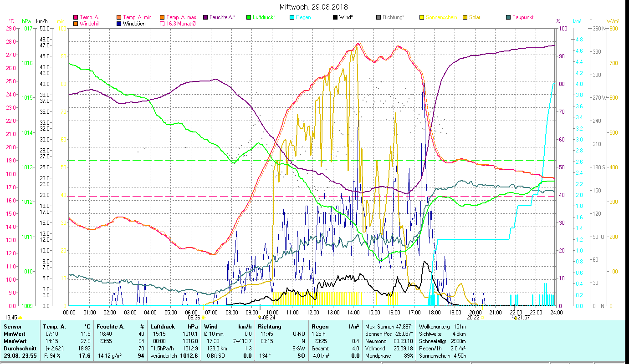This screenshot has width=629, height=364.
Task: Click the Schneefallgr 2930m entry
Action: (x=442, y=341)
